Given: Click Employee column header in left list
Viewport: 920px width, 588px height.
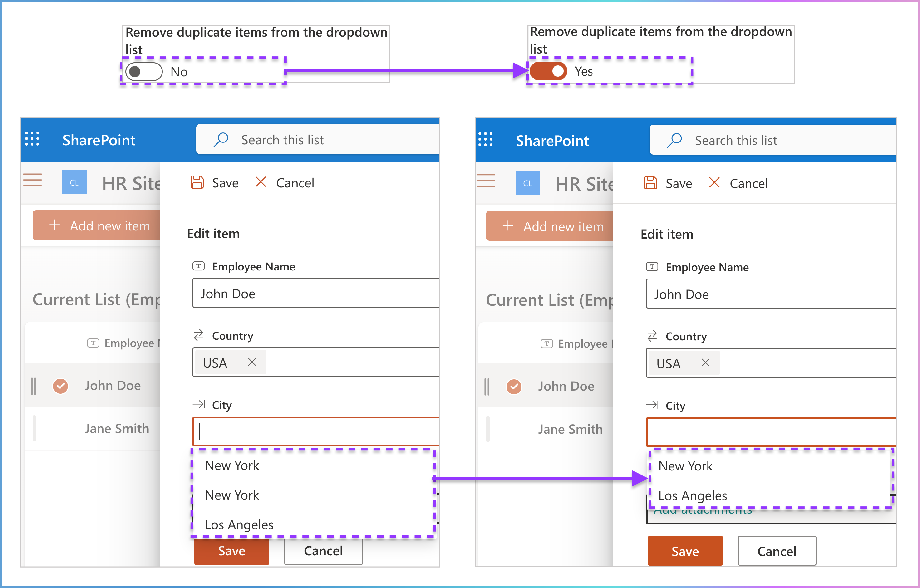Looking at the screenshot, I should click(x=124, y=343).
